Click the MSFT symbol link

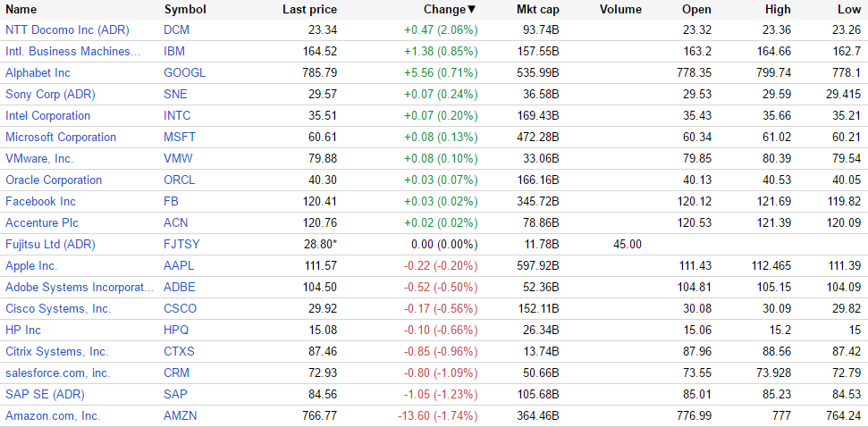point(180,137)
